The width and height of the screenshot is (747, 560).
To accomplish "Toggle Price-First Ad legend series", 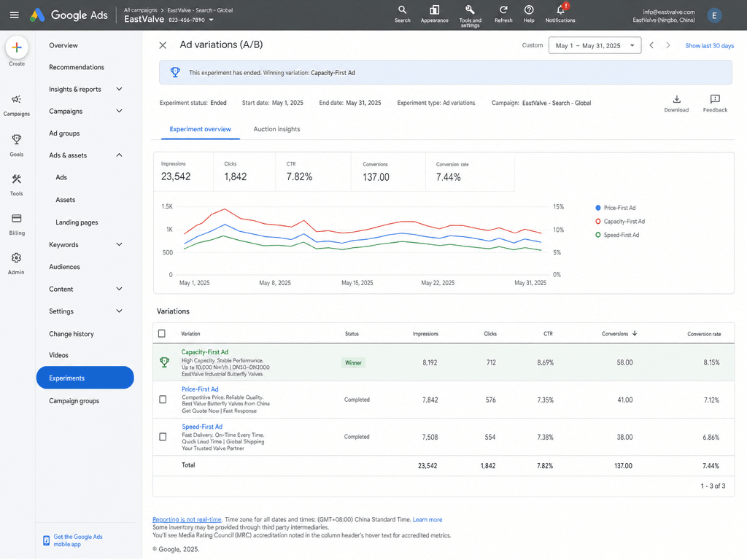I will click(616, 208).
